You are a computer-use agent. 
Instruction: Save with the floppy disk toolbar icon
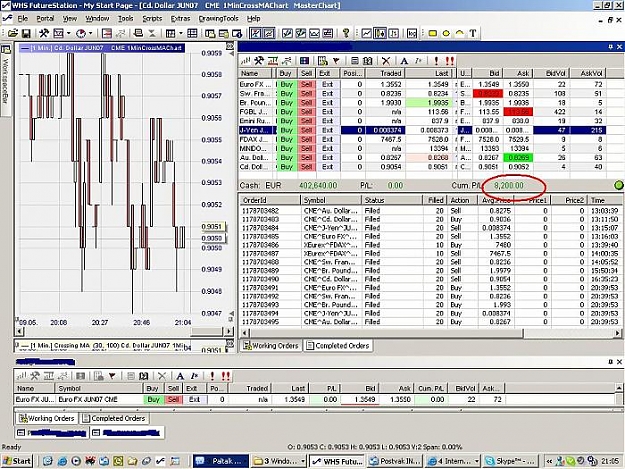(26, 33)
